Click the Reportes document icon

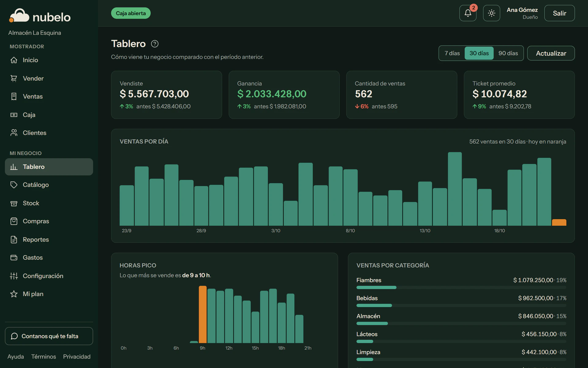coord(14,240)
